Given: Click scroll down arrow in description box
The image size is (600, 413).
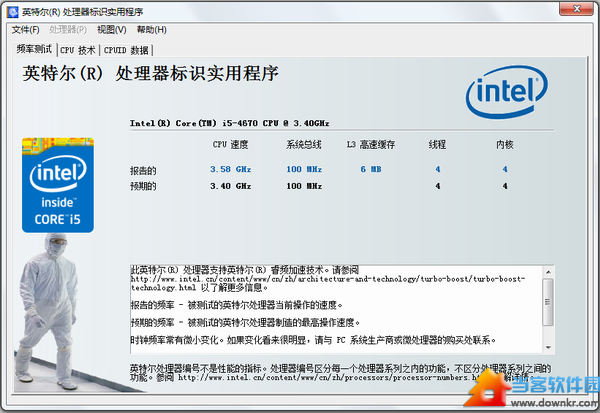Looking at the screenshot, I should (x=548, y=347).
